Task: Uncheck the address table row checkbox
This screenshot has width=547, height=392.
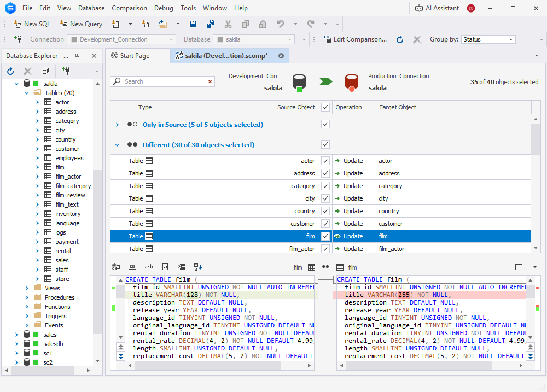Action: tap(325, 173)
